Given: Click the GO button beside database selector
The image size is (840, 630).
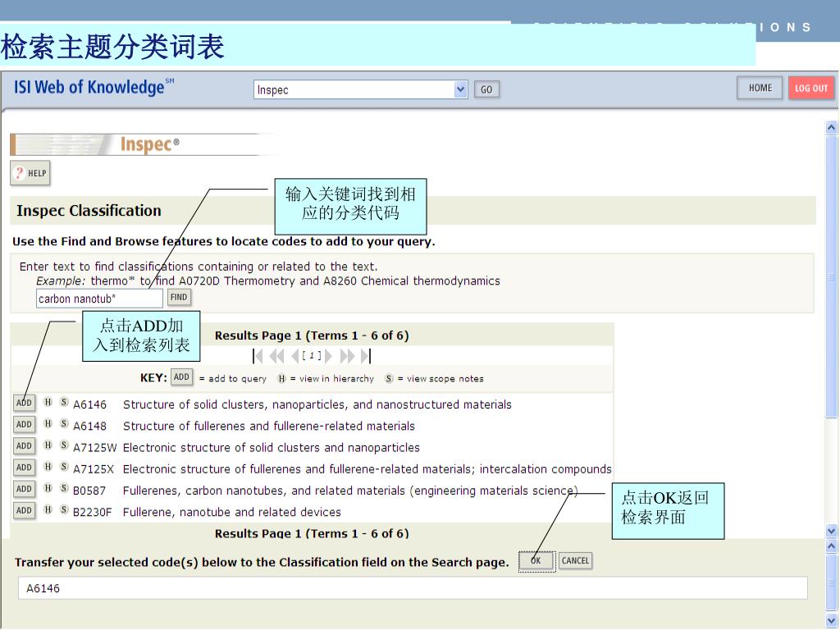Looking at the screenshot, I should click(486, 89).
